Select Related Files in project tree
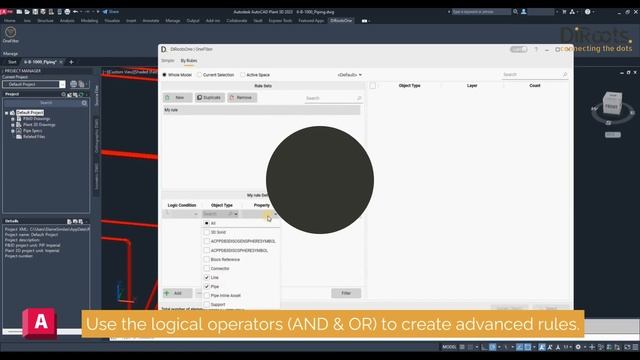The width and height of the screenshot is (640, 360). pyautogui.click(x=34, y=137)
